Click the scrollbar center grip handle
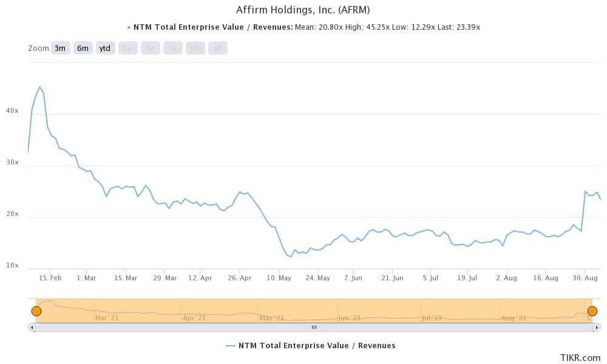 tap(314, 328)
